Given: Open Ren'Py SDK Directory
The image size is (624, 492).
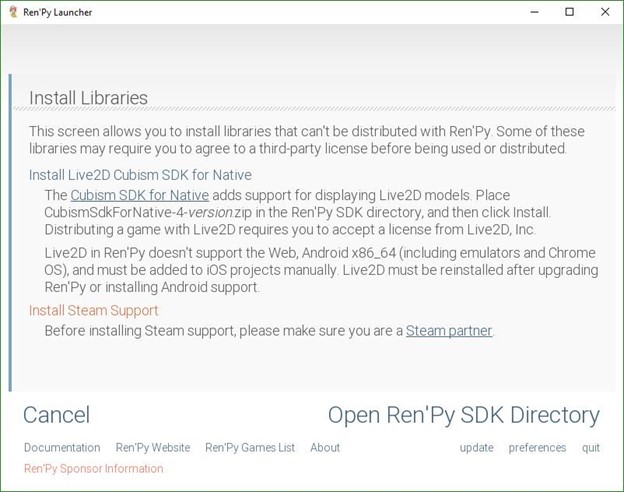Looking at the screenshot, I should [463, 415].
